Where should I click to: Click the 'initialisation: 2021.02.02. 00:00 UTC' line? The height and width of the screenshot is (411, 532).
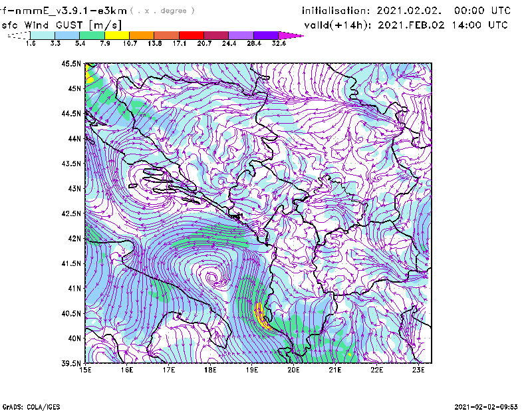(406, 11)
